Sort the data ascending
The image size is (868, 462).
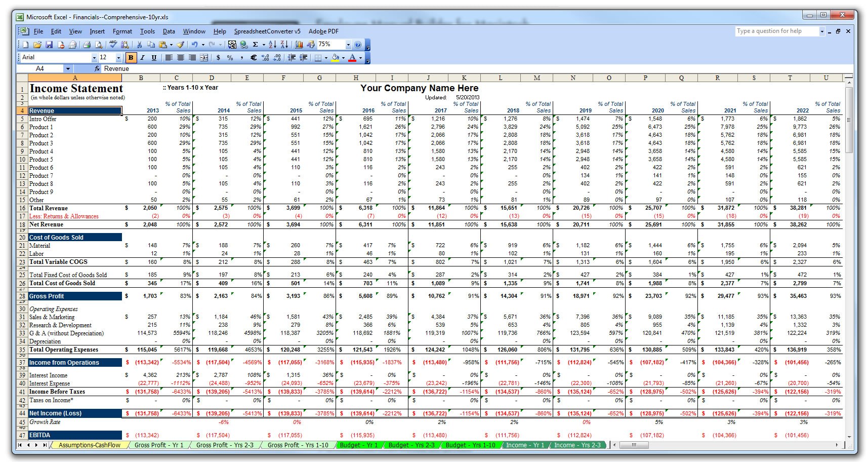point(272,45)
